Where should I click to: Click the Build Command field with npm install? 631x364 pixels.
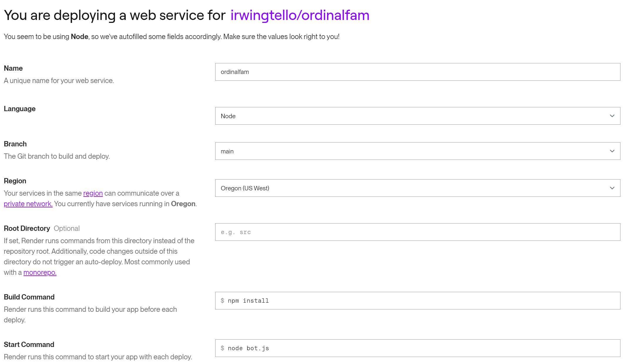coord(418,301)
